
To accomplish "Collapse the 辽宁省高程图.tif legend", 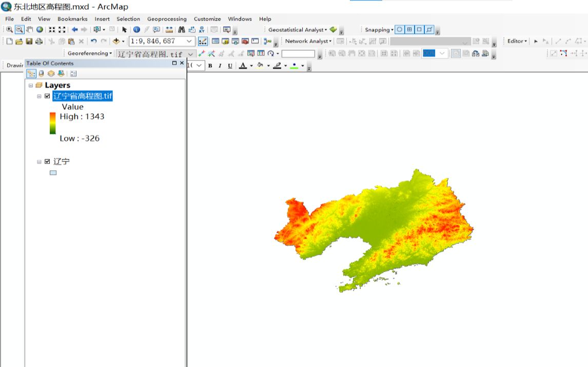I will 38,96.
